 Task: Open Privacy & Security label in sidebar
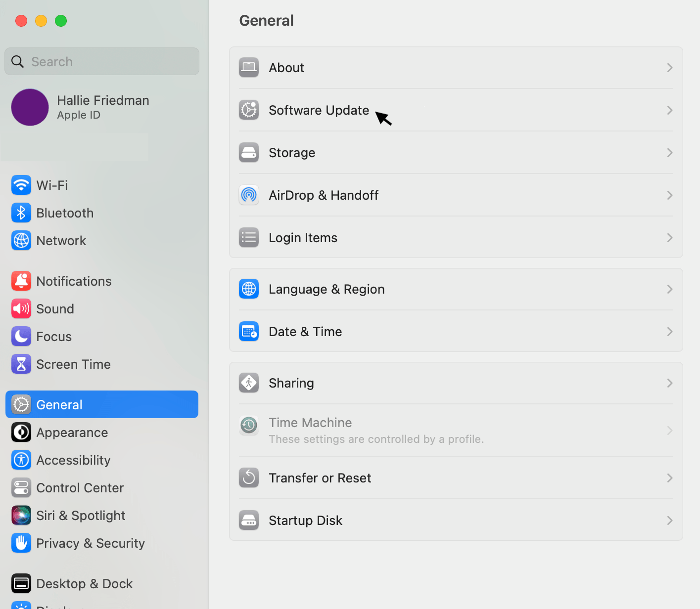pos(91,543)
